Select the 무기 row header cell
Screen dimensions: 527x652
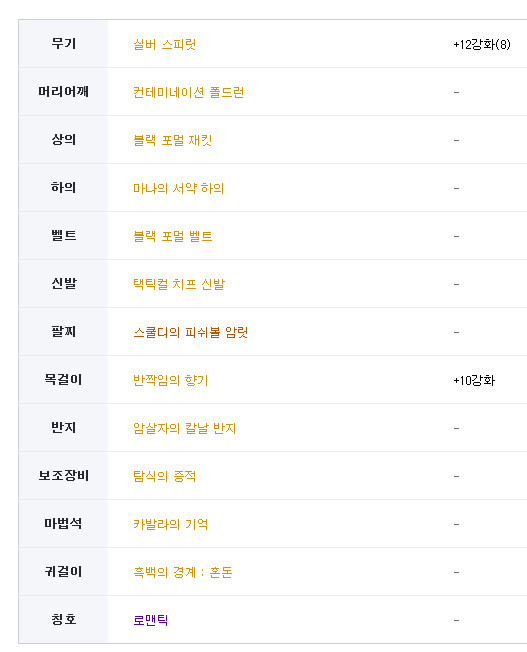tap(64, 44)
